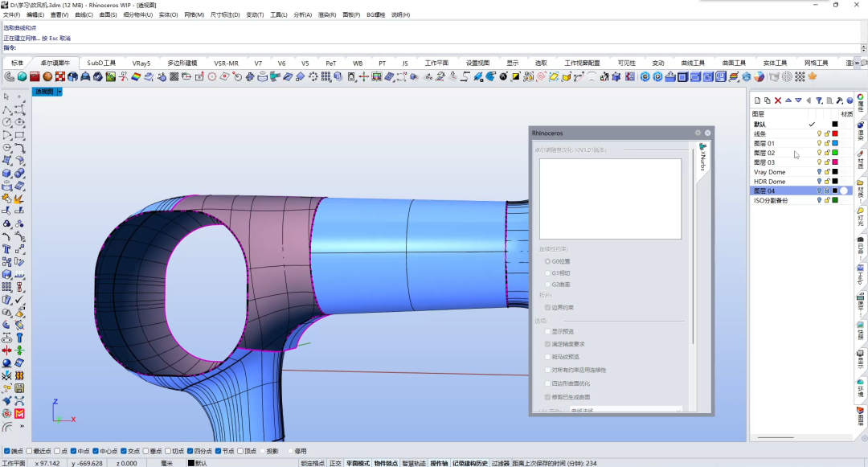Viewport: 868px width, 467px height.
Task: Switch to the 曲线工具 toolbar tab
Action: click(693, 63)
